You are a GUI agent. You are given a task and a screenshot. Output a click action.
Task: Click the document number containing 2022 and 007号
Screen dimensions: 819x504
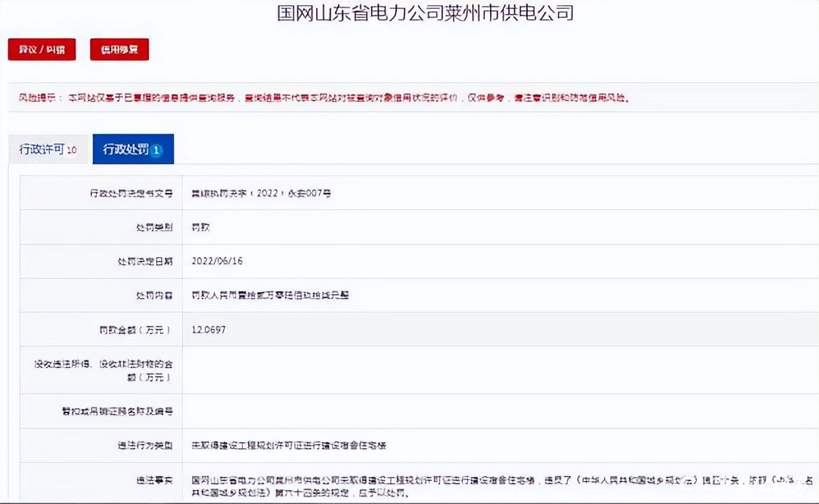pyautogui.click(x=261, y=193)
